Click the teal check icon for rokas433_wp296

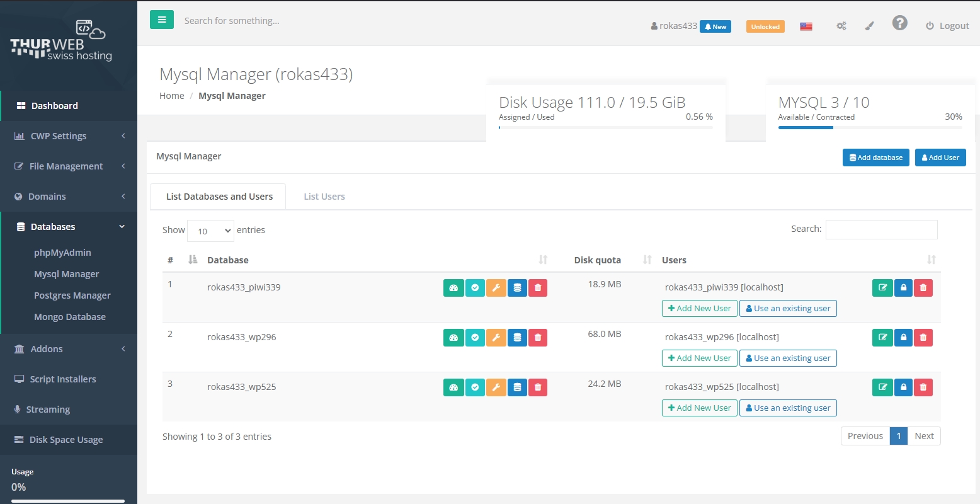[x=475, y=338]
